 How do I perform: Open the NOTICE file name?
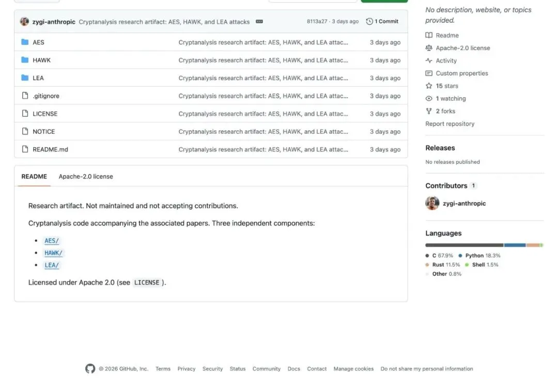(x=44, y=132)
